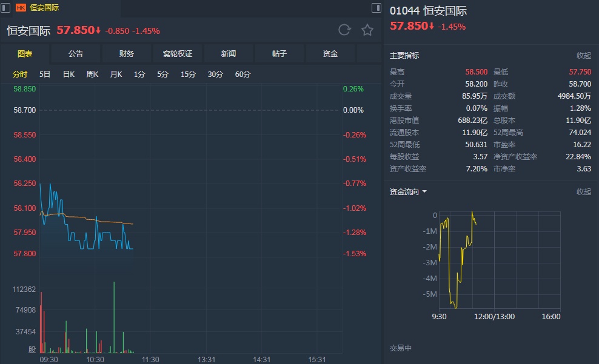Collapse the 资金流向 section

pyautogui.click(x=583, y=192)
